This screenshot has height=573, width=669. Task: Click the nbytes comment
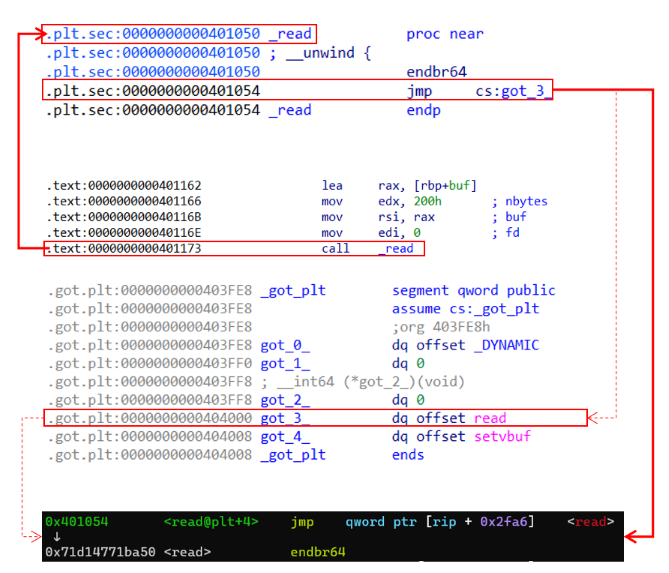pyautogui.click(x=524, y=201)
